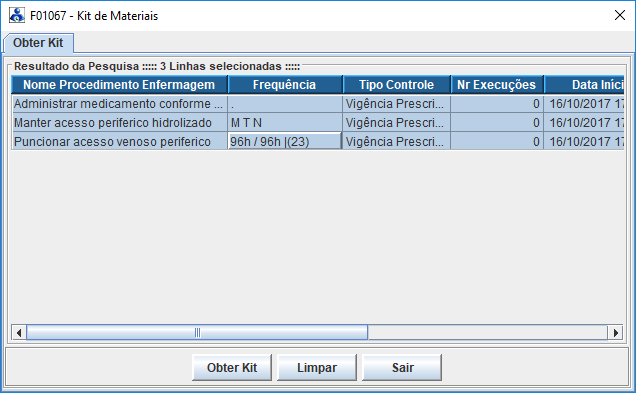
Task: Click Tipo Controle cell of Manter acesso row
Action: click(x=397, y=123)
